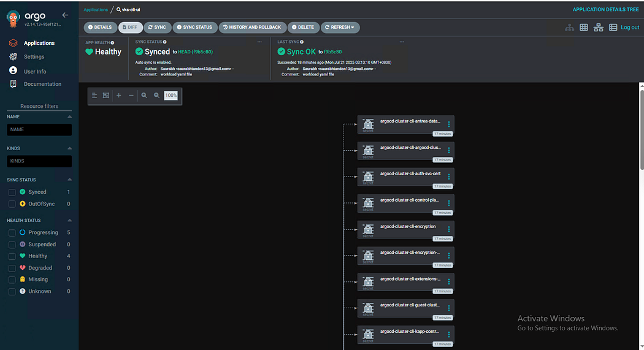644x350 pixels.
Task: Check the Healthy filter checkbox
Action: click(12, 256)
